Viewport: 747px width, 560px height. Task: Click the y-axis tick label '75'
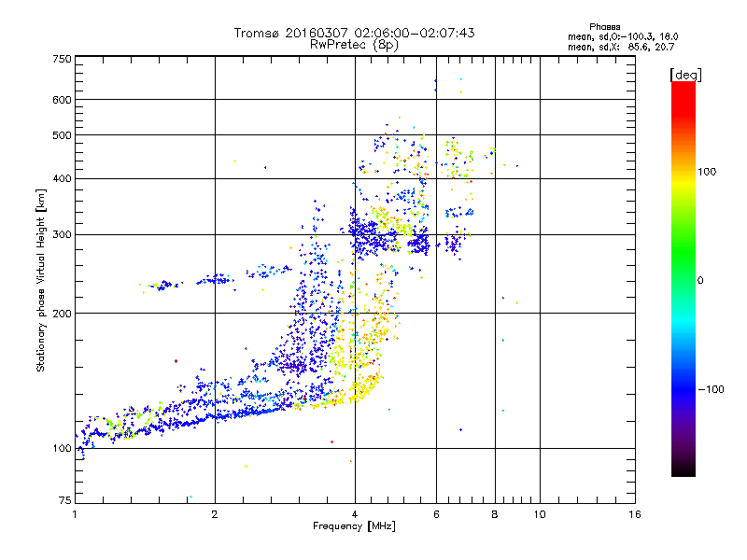point(65,500)
